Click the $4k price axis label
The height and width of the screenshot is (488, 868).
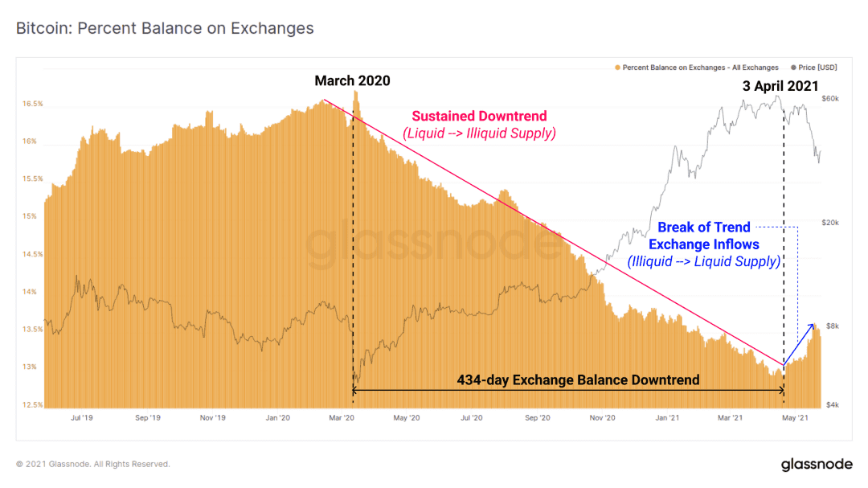[x=833, y=405]
